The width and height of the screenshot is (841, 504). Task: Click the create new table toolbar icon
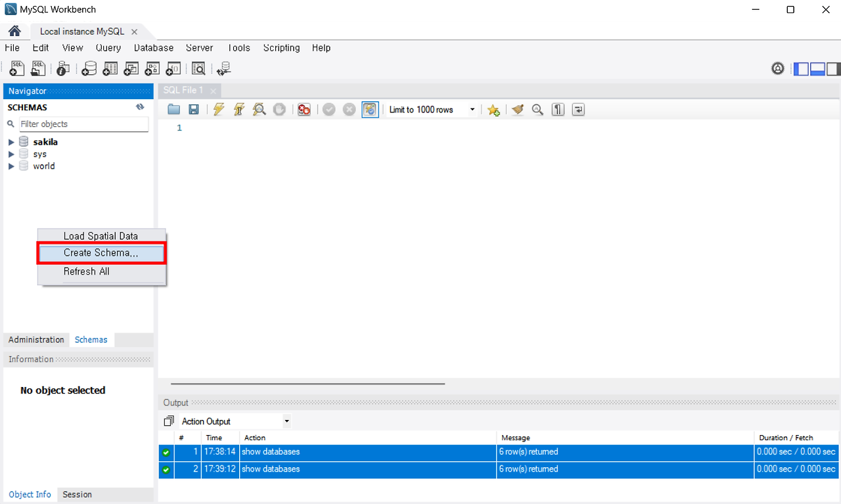point(110,68)
